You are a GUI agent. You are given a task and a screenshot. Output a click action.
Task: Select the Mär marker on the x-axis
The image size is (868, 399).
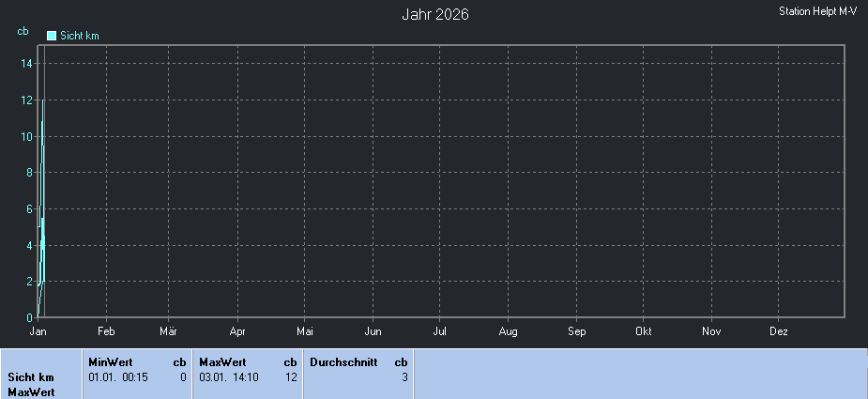tap(169, 331)
